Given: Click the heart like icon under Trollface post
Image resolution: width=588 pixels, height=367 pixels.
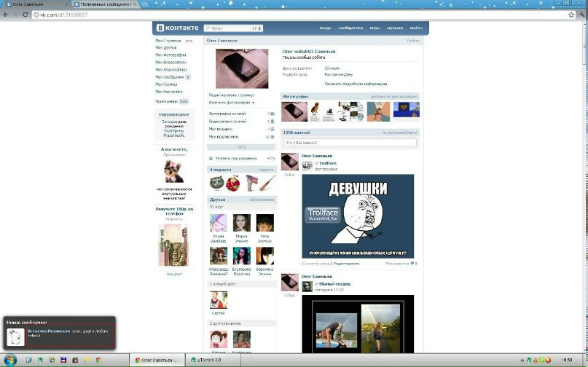Looking at the screenshot, I should pos(412,263).
